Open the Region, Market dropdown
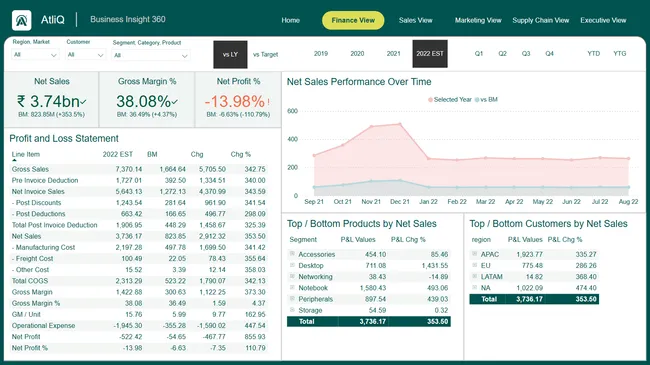This screenshot has height=365, width=650. pyautogui.click(x=35, y=55)
